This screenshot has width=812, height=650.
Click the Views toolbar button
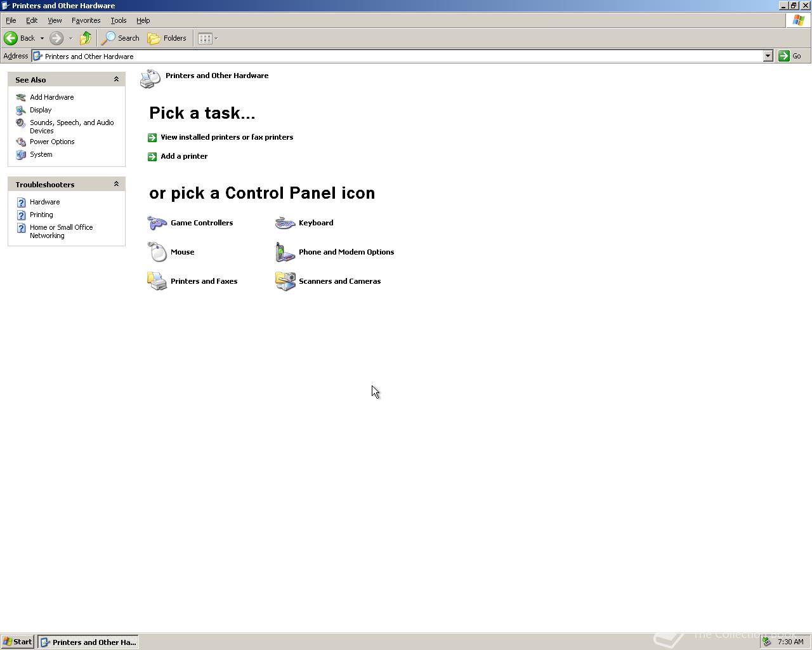pyautogui.click(x=205, y=38)
